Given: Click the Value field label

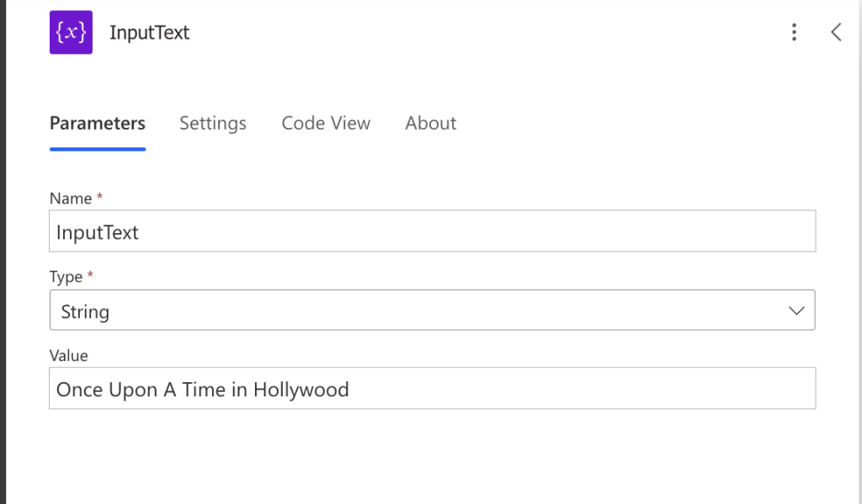Looking at the screenshot, I should (x=69, y=356).
